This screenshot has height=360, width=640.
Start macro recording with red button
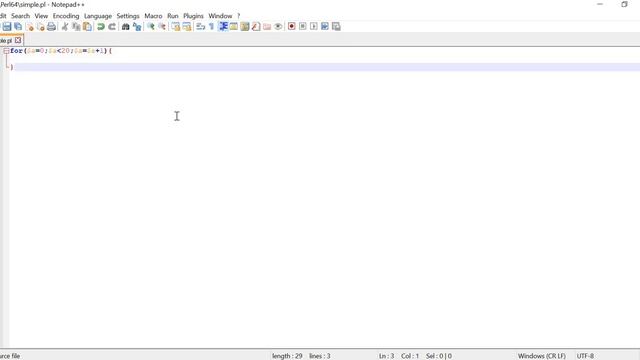(291, 27)
